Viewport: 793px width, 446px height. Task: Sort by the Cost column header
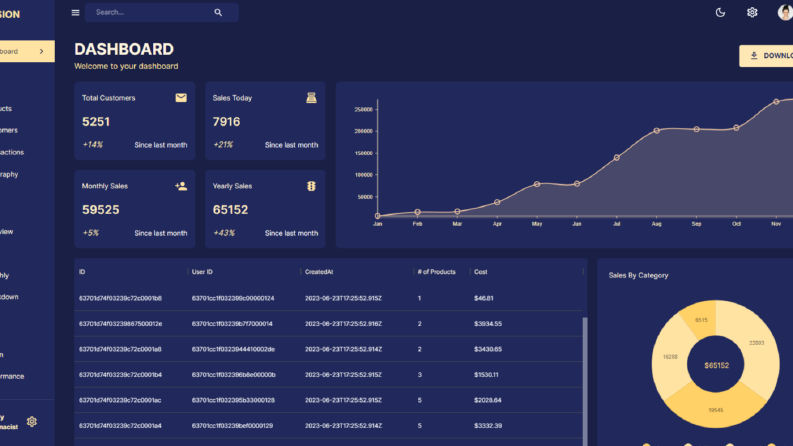coord(480,272)
